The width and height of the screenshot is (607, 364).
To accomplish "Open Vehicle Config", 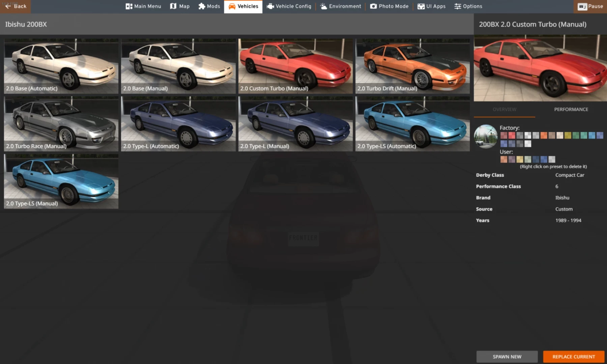I will (x=289, y=6).
